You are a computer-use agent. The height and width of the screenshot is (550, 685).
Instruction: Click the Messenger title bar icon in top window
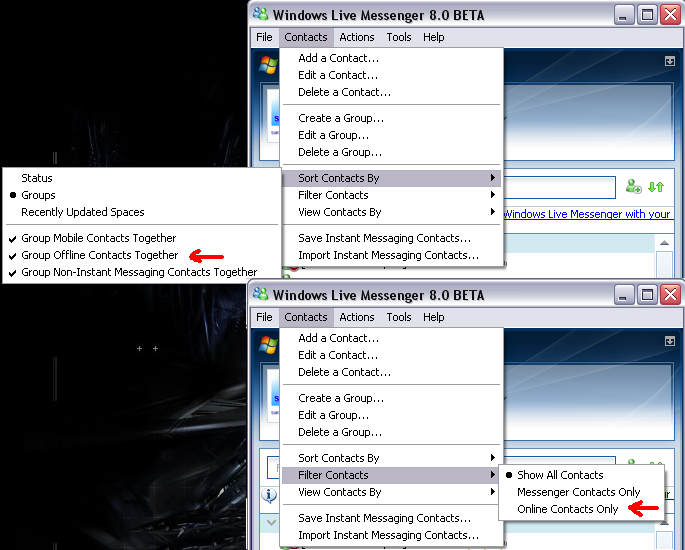click(x=261, y=14)
